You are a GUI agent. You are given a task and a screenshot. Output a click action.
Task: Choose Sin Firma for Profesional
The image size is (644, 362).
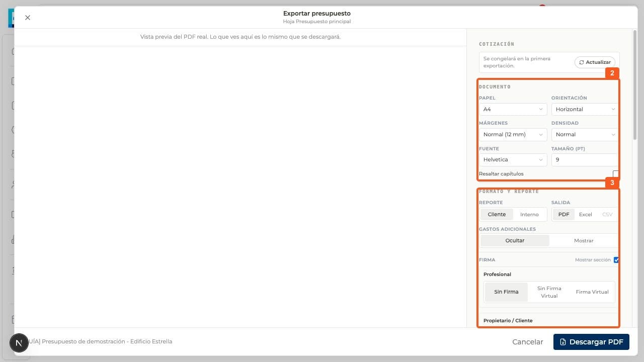[506, 292]
